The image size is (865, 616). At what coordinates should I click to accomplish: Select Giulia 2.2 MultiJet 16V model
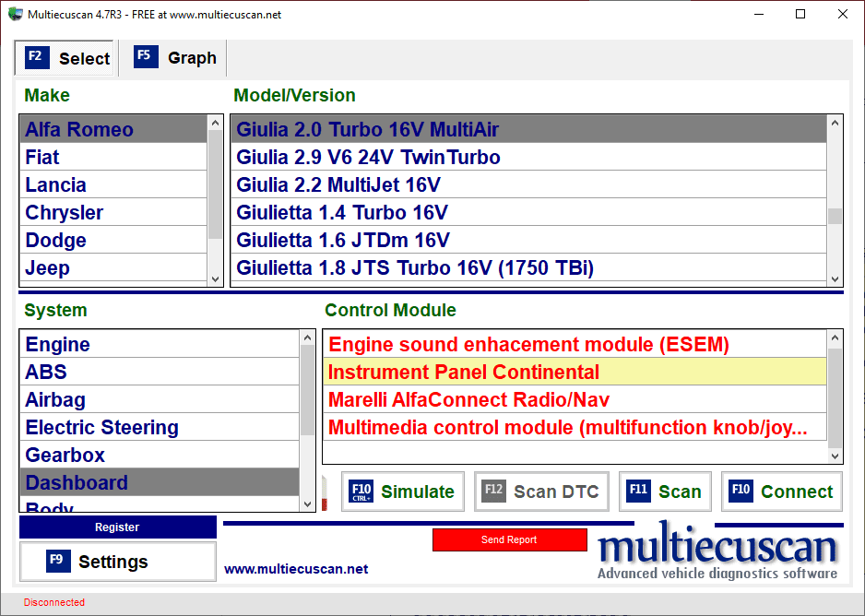pyautogui.click(x=528, y=184)
